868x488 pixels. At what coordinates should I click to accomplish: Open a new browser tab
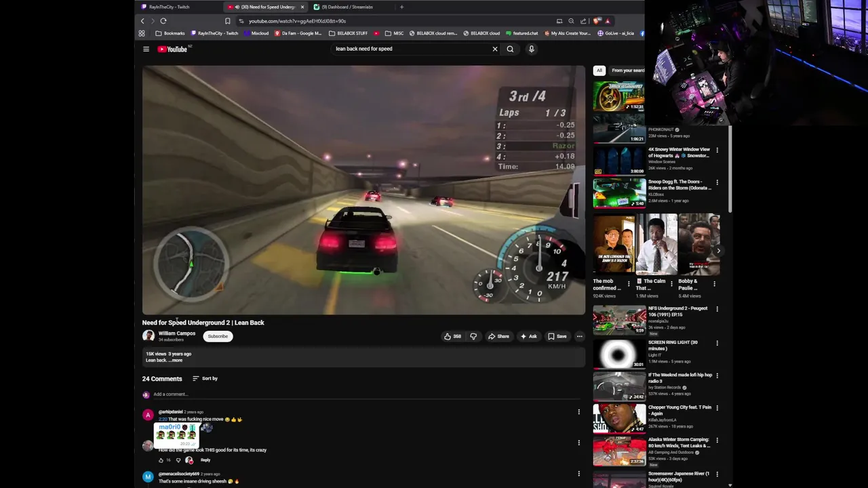[401, 7]
